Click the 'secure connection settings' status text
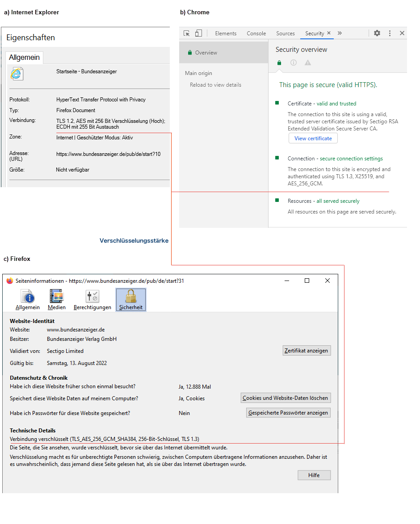This screenshot has width=420, height=524. tap(351, 159)
